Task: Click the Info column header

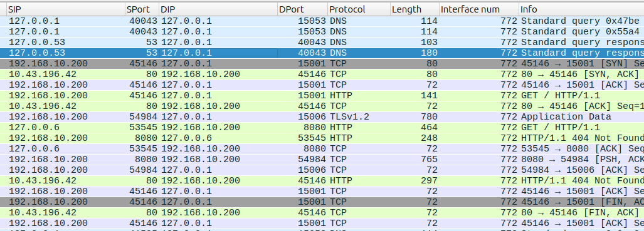Action: click(x=581, y=9)
